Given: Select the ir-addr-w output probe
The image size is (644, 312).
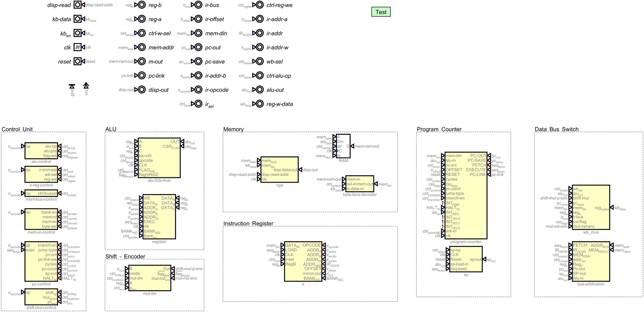Looking at the screenshot, I should tap(260, 47).
